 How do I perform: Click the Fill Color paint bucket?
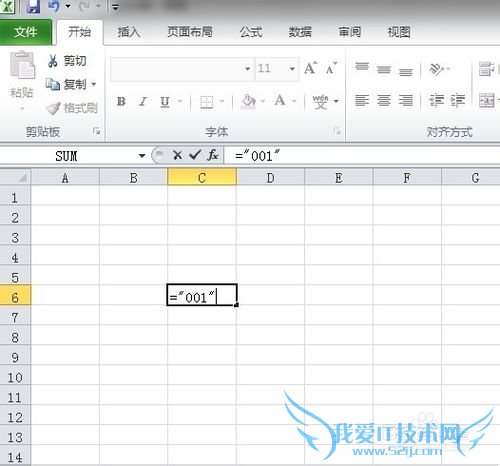pos(249,101)
